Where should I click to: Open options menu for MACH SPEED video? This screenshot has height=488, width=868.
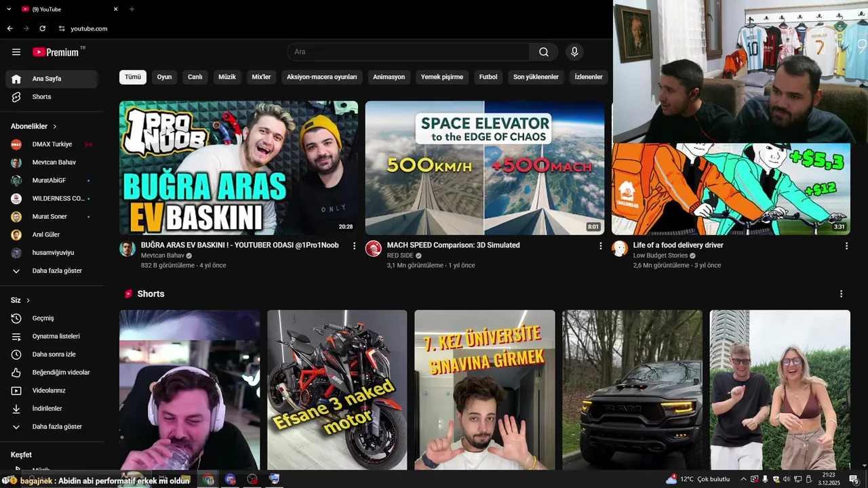click(600, 246)
